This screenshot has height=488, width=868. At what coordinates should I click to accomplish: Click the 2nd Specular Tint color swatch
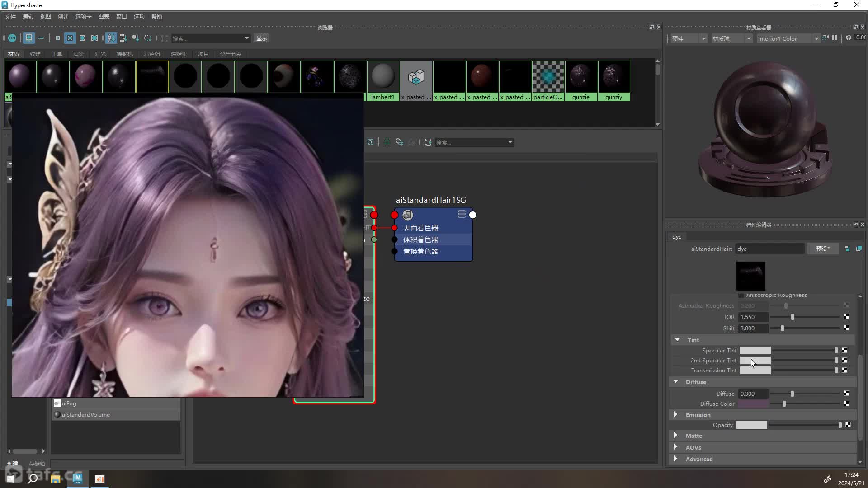click(x=755, y=361)
